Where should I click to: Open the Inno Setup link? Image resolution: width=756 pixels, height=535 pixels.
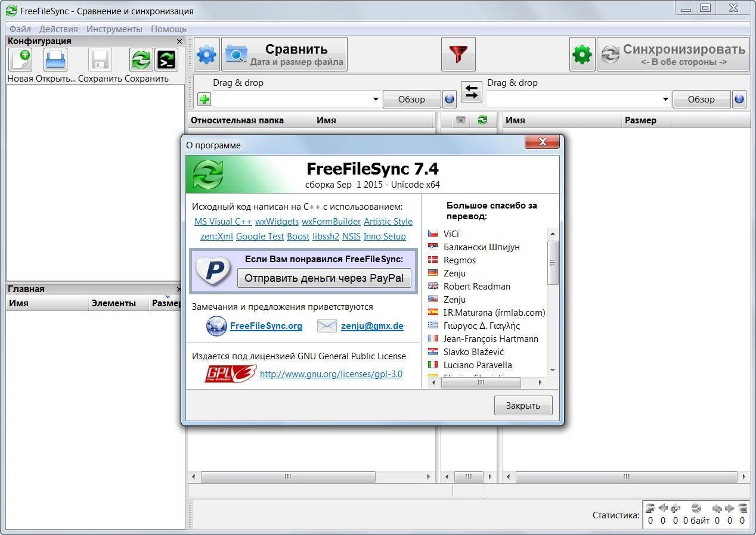point(385,237)
